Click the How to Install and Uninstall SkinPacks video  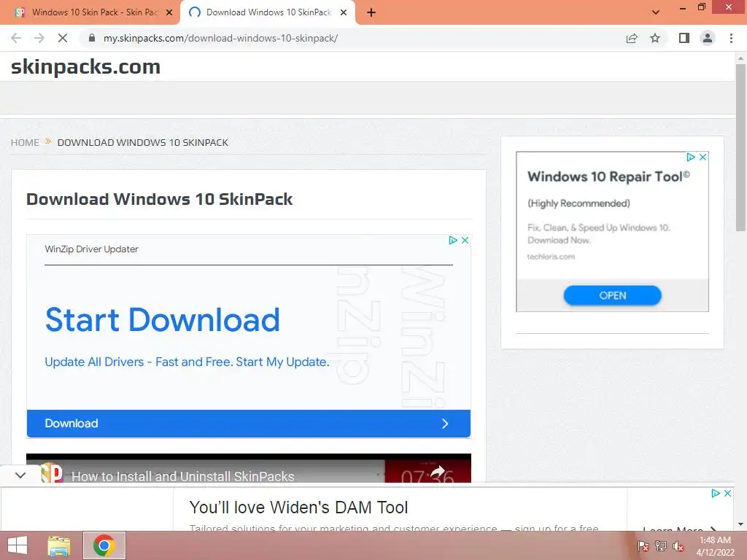183,476
